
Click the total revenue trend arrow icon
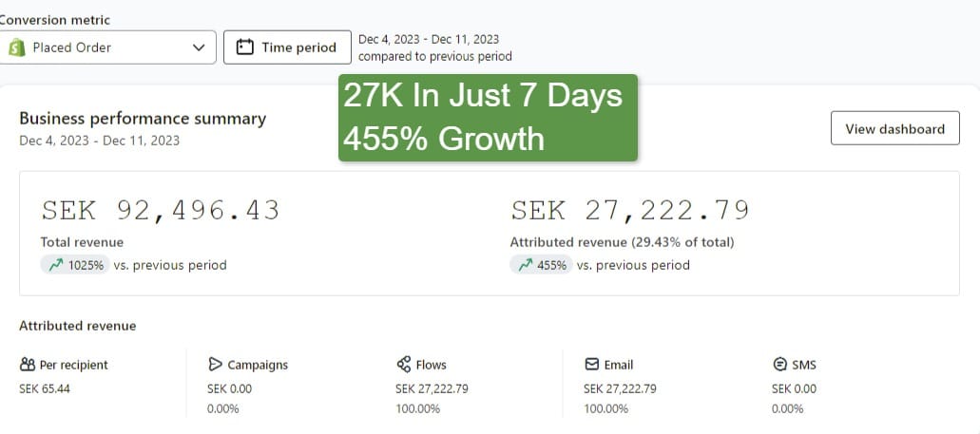(54, 265)
